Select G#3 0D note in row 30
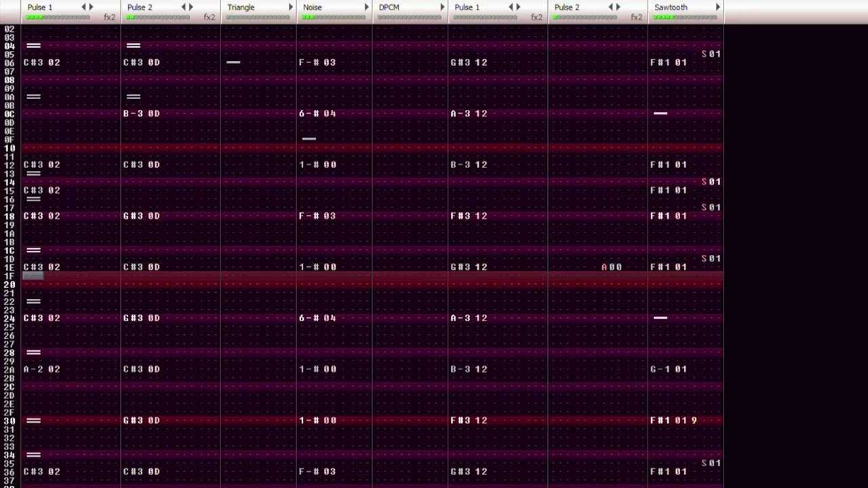Screen dimensions: 868x488 (x=142, y=420)
